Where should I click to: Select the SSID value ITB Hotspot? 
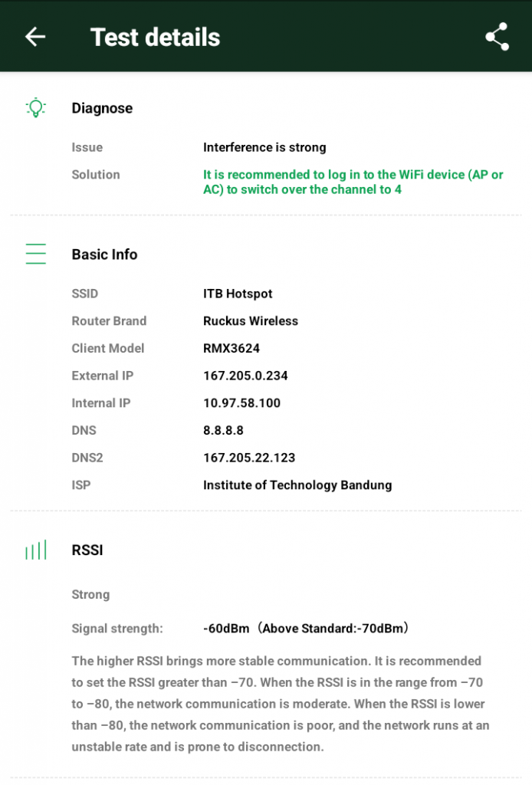[238, 294]
